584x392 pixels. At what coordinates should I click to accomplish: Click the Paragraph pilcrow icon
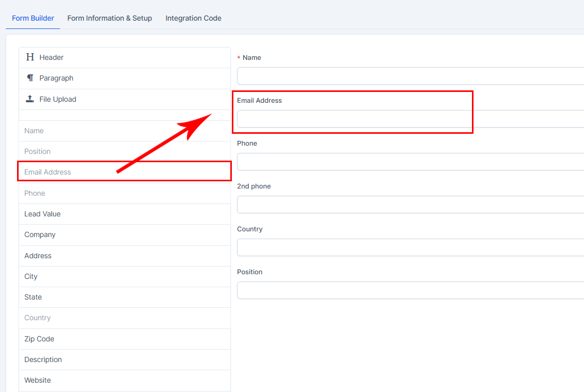pyautogui.click(x=30, y=78)
